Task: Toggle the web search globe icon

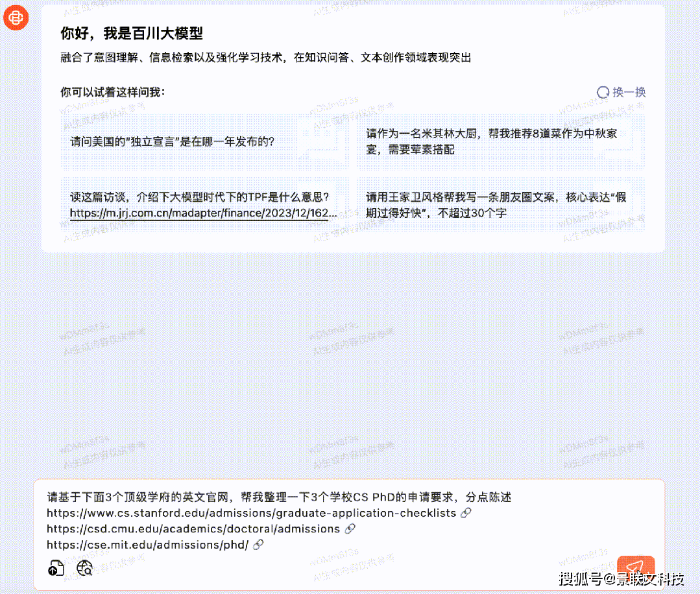Action: coord(84,569)
